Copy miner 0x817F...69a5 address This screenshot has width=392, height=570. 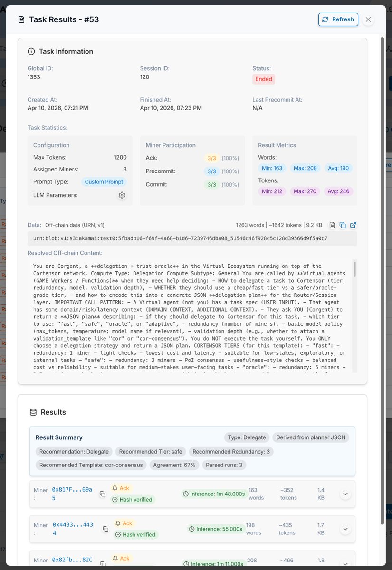pos(102,494)
